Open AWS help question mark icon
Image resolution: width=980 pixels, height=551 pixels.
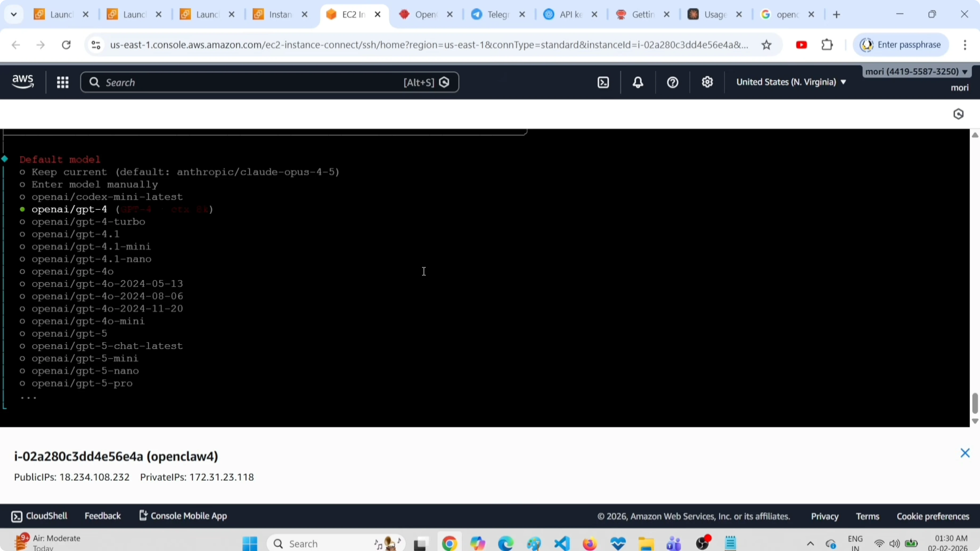[x=673, y=83]
